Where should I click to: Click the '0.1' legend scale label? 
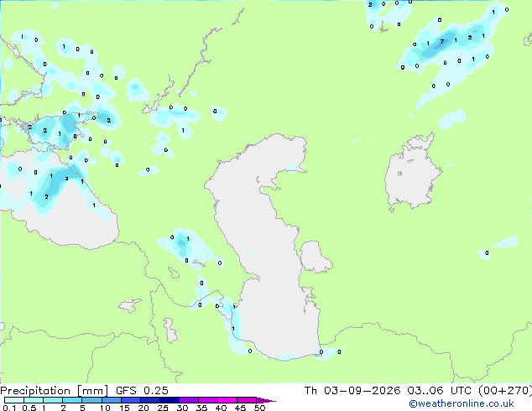[9, 408]
